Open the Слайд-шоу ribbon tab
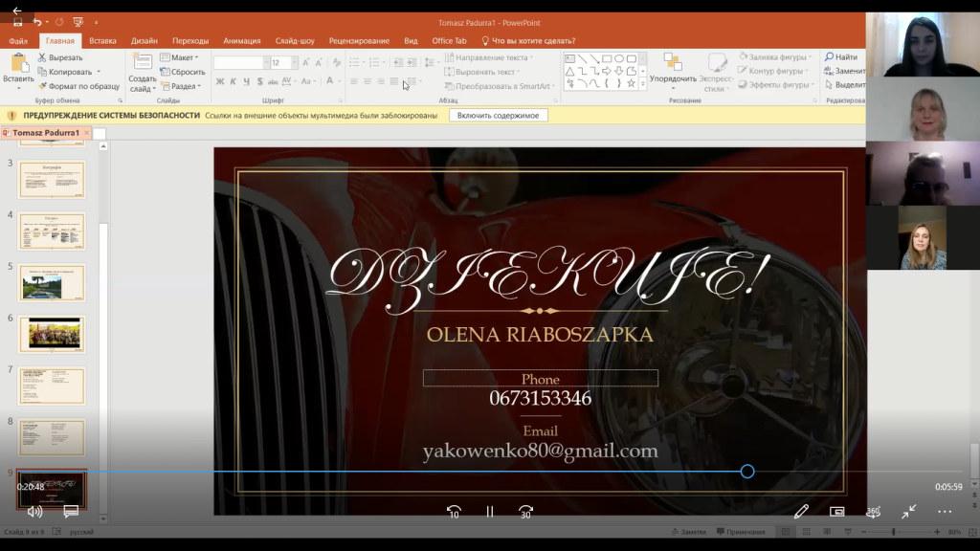 coord(295,40)
